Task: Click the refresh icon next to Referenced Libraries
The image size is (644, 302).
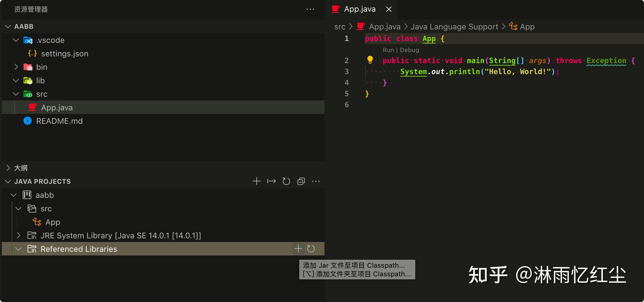Action: 311,249
